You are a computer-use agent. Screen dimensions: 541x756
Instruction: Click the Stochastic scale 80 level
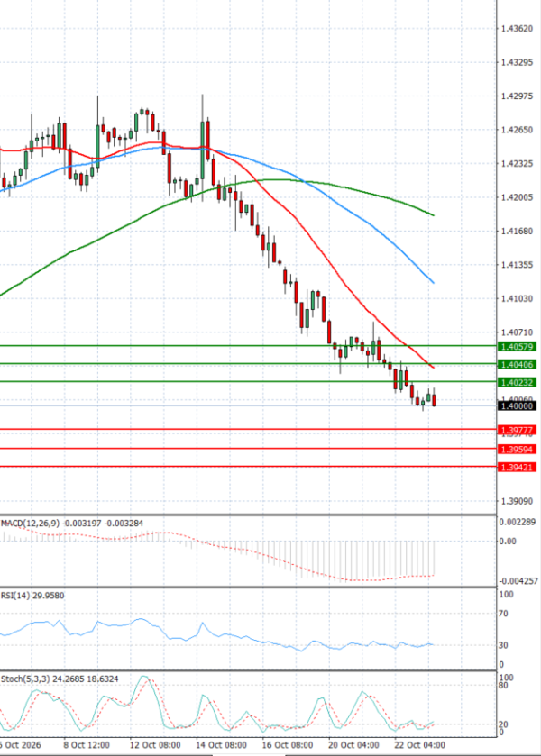pyautogui.click(x=503, y=685)
